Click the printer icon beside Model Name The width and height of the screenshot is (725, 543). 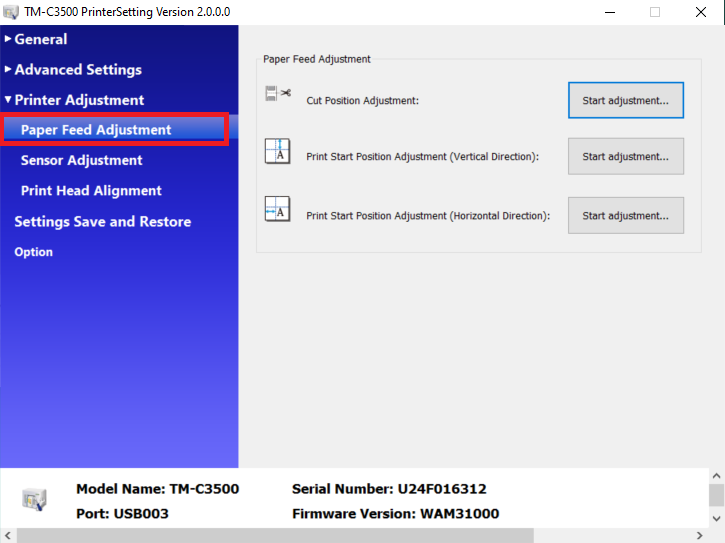34,499
